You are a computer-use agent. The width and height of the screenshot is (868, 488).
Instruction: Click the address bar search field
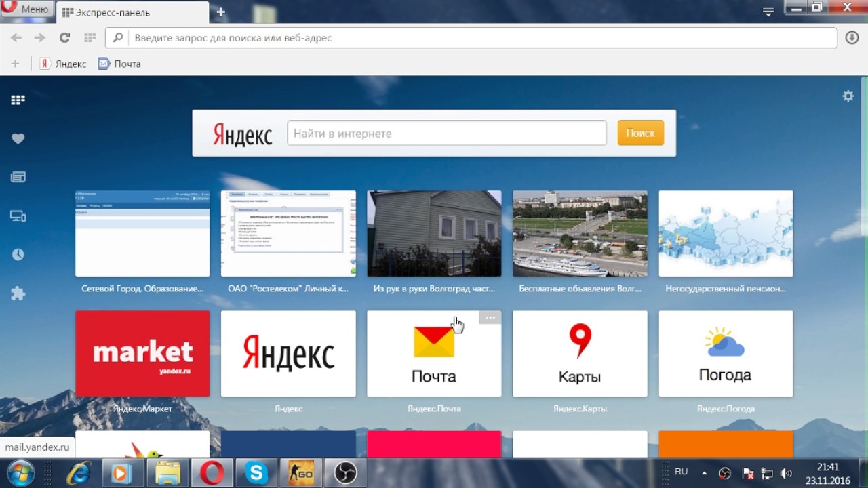click(x=471, y=38)
